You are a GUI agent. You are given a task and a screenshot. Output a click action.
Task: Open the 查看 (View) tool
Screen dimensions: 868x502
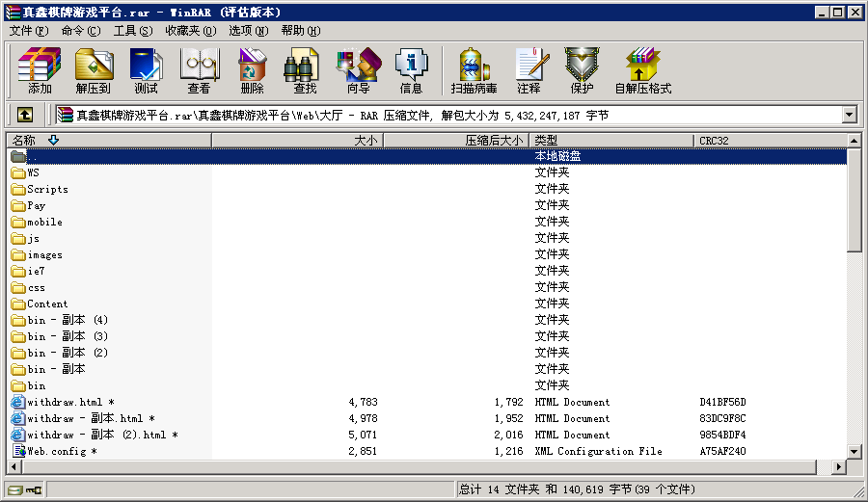[199, 70]
